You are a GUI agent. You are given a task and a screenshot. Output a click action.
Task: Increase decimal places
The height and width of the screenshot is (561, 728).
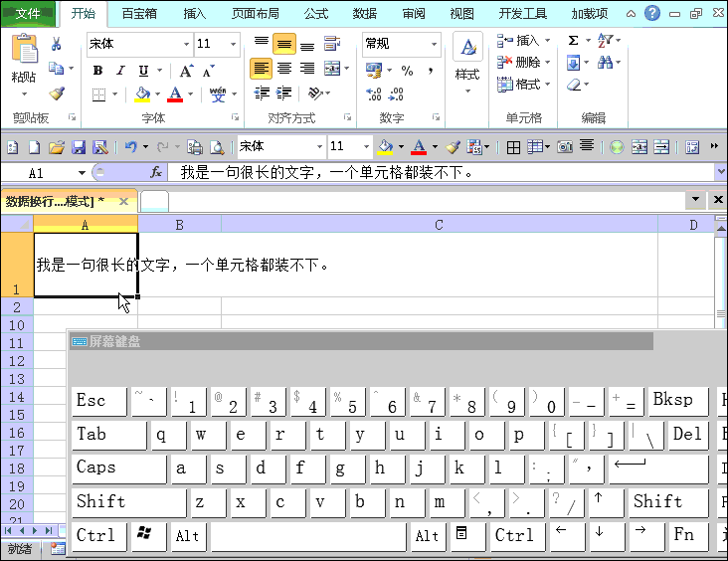point(374,94)
